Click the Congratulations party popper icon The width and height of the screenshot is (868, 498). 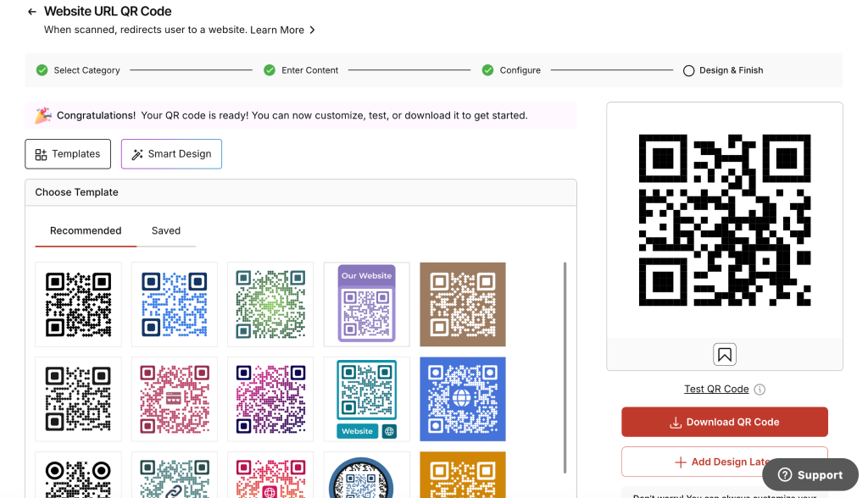(x=43, y=116)
